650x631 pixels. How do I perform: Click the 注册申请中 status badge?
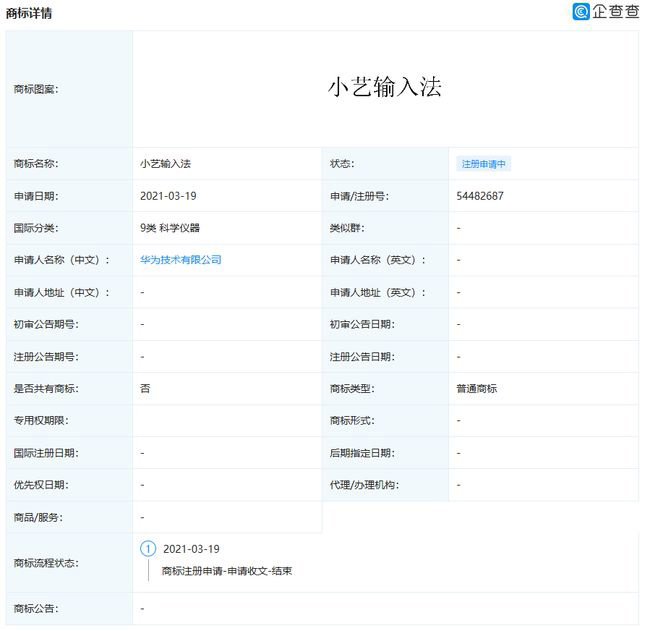pos(483,164)
